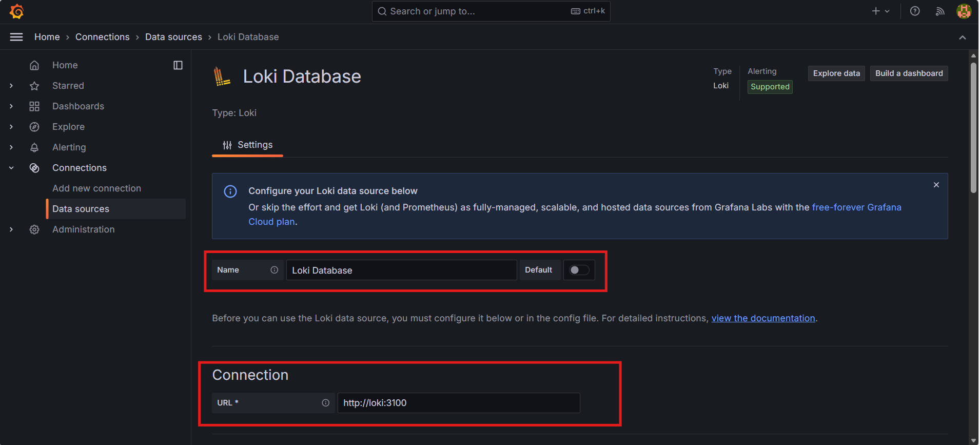Open the user profile avatar
The height and width of the screenshot is (445, 980).
coord(964,11)
